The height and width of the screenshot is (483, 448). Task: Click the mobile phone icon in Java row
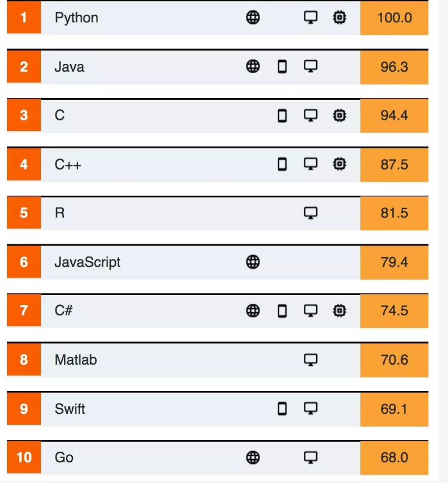(282, 67)
